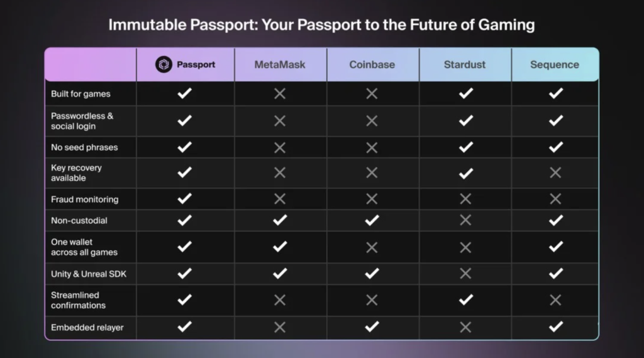Viewport: 644px width, 358px height.
Task: Click the Sequence checkmark for No seed phrases
Action: (555, 147)
